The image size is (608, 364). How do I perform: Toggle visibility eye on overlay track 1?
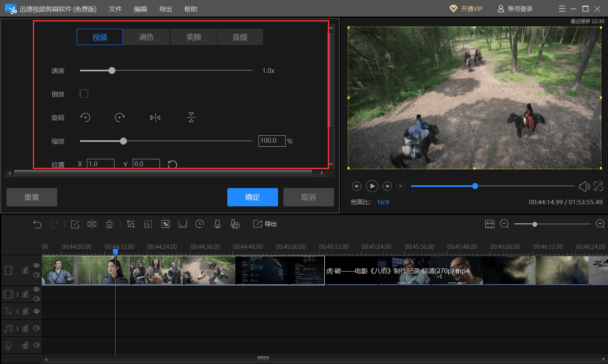tap(37, 289)
